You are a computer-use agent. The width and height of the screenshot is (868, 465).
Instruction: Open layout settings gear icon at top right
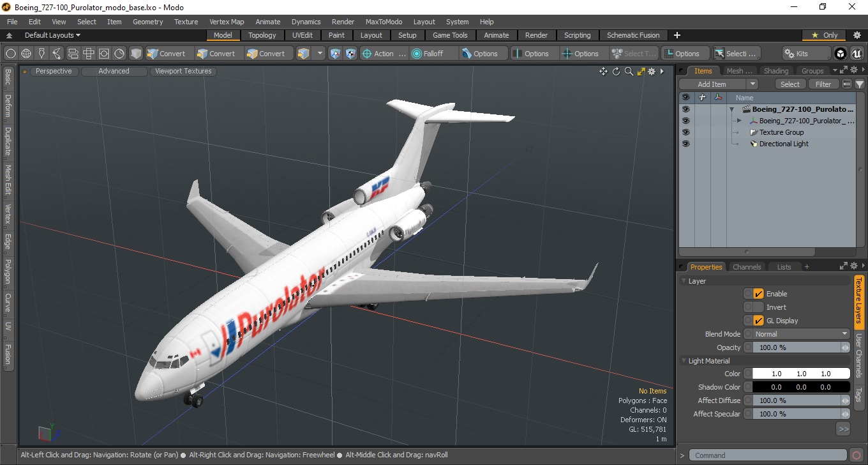(857, 35)
